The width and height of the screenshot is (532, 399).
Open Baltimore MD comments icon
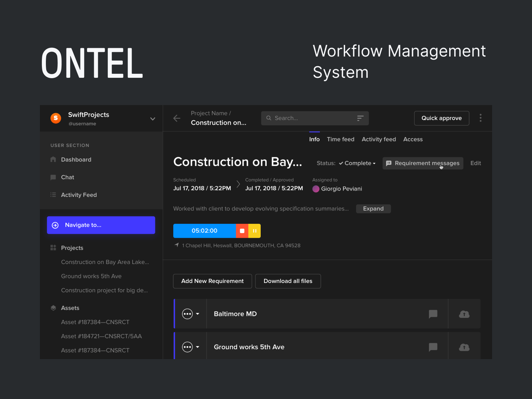(x=433, y=314)
